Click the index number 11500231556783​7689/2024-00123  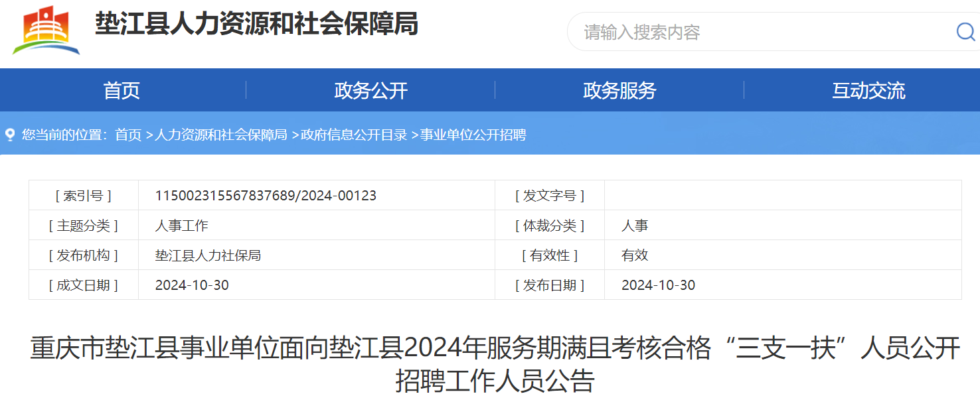click(x=266, y=196)
